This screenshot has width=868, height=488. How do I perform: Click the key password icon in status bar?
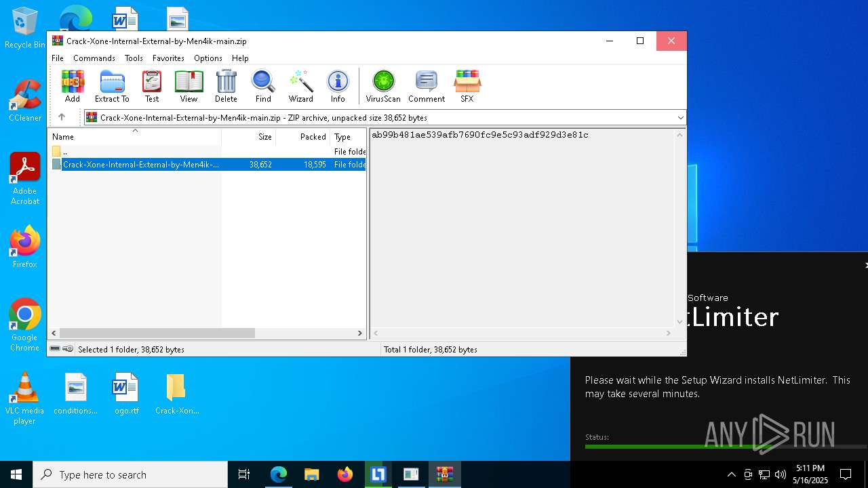(68, 349)
